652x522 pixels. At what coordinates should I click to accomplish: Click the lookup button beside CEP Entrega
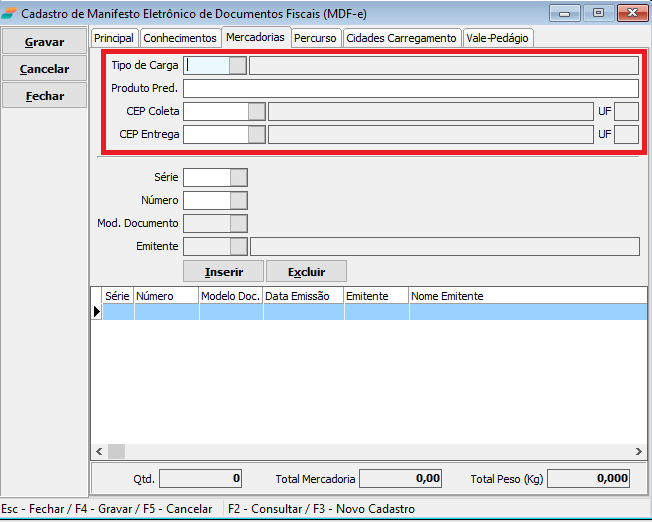(257, 134)
